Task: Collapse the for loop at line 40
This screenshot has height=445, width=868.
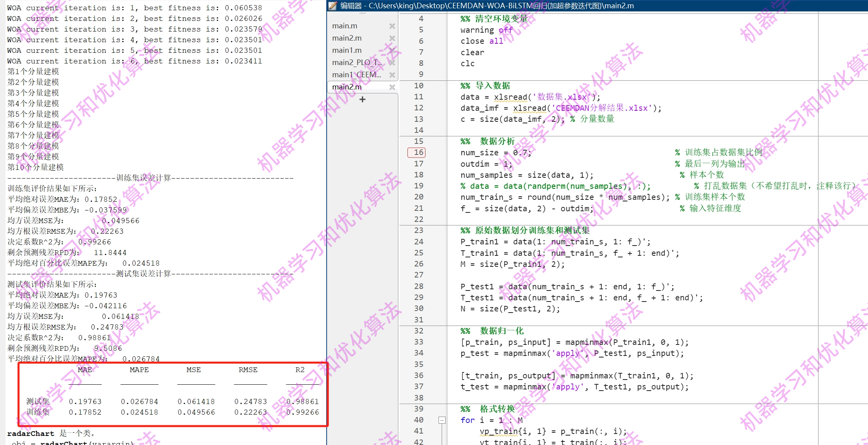Action: point(442,420)
